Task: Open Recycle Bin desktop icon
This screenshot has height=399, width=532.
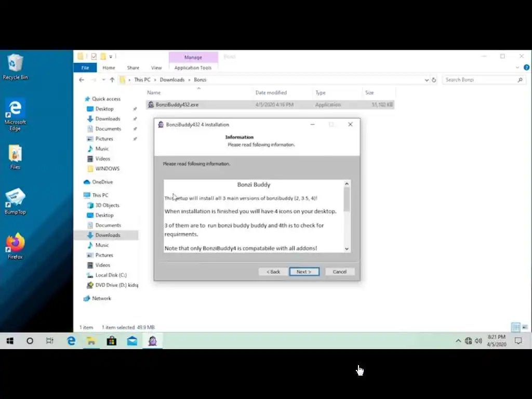Action: [x=15, y=67]
